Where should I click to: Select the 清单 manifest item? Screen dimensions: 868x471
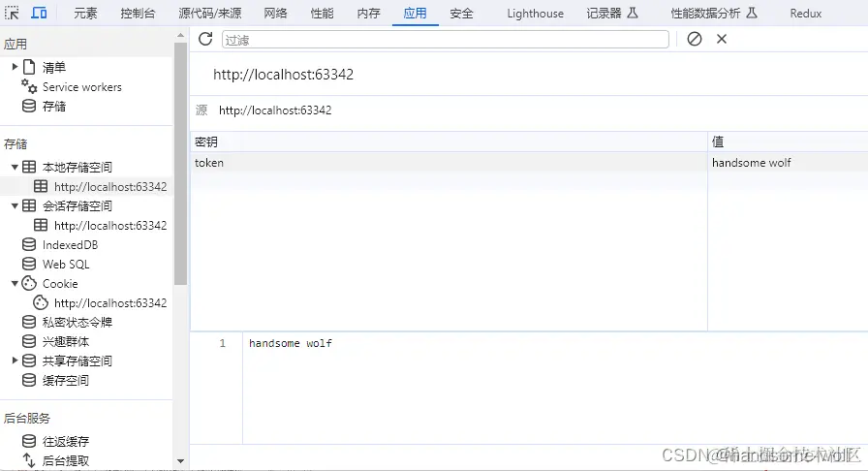click(x=53, y=68)
